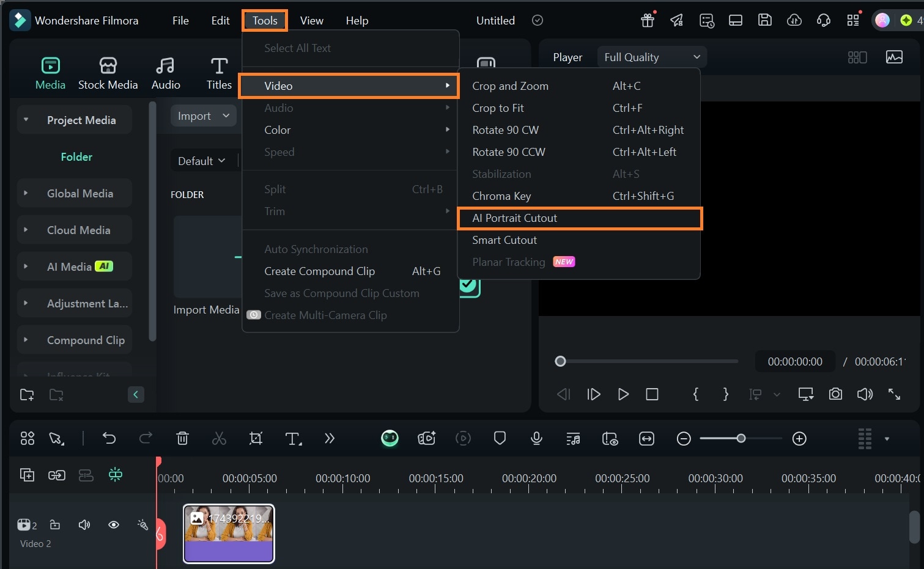Click the Redo arrow in timeline toolbar
This screenshot has width=924, height=569.
tap(146, 438)
